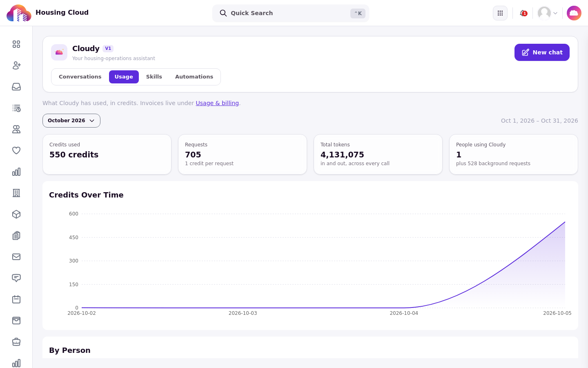Click the 3D box icon in sidebar
This screenshot has width=588, height=368.
[16, 214]
